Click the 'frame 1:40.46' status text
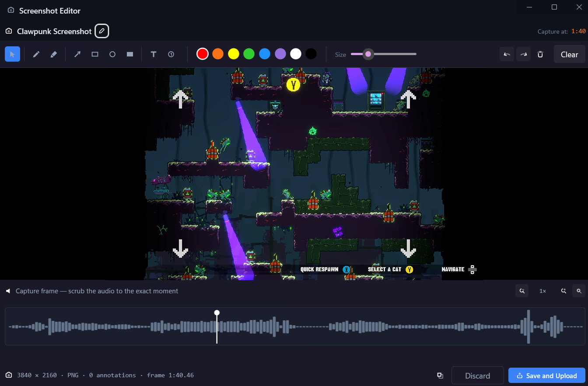This screenshot has height=386, width=588. [x=170, y=375]
